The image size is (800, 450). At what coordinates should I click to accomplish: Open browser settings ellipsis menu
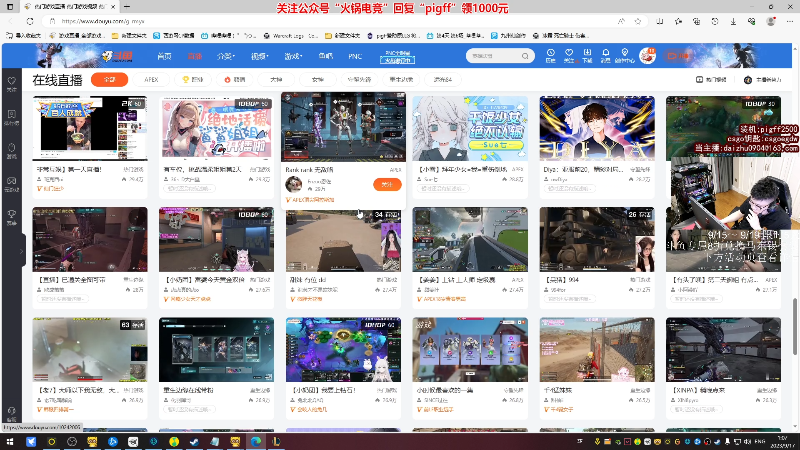pos(790,21)
